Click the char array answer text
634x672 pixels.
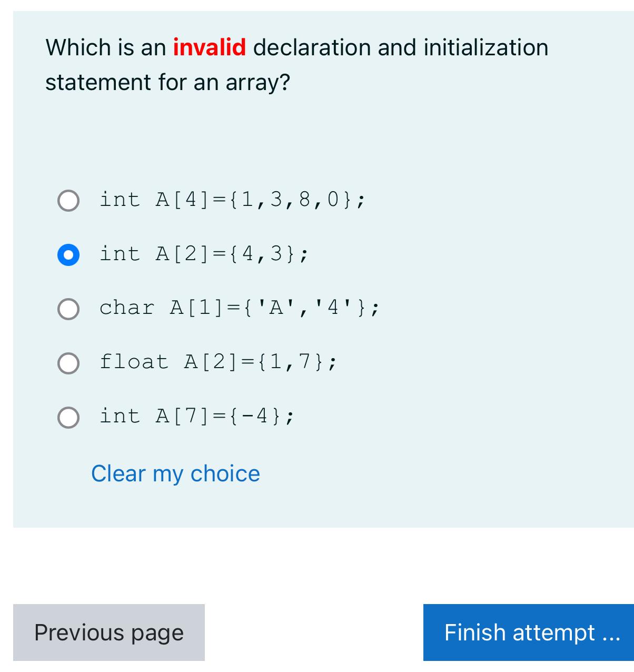[240, 308]
